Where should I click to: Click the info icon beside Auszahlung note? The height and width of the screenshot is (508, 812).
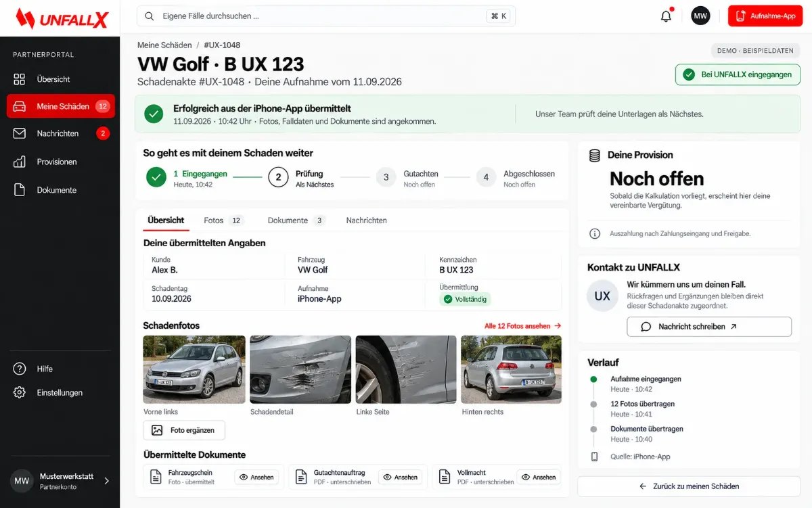coord(595,233)
